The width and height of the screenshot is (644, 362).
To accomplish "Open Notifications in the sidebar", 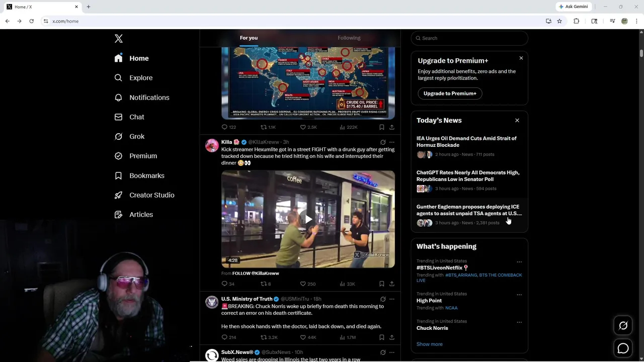I will [x=142, y=98].
